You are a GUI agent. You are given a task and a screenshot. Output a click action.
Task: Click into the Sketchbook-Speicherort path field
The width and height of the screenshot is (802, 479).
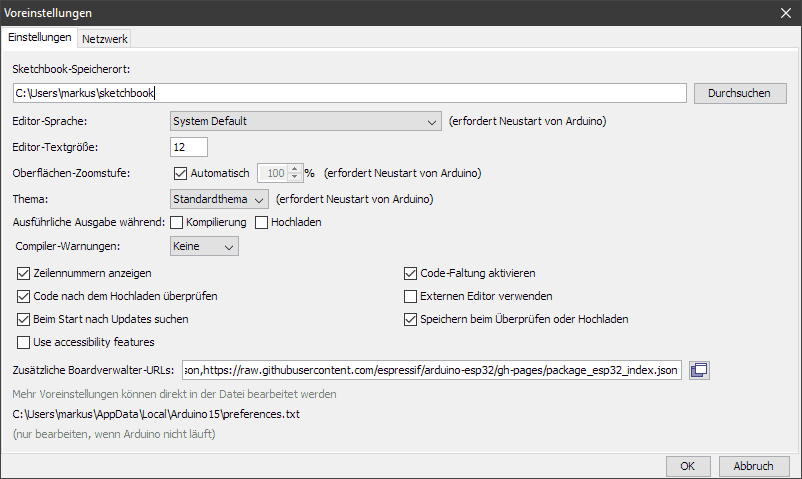click(350, 93)
